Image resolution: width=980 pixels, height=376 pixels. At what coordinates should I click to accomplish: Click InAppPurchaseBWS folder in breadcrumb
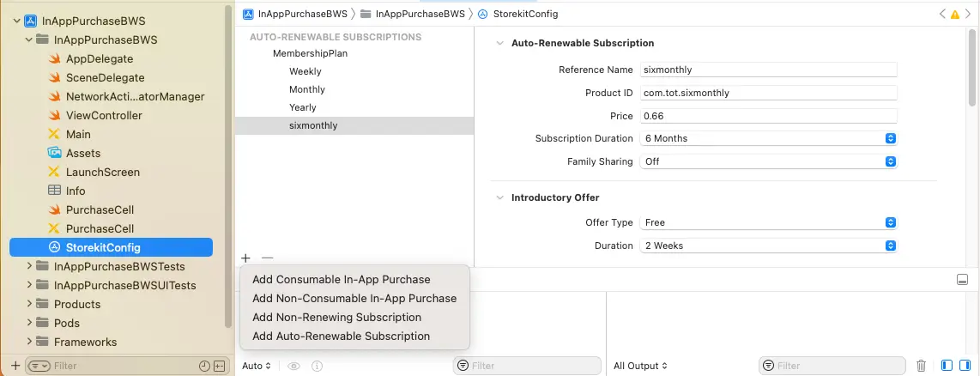click(x=413, y=14)
